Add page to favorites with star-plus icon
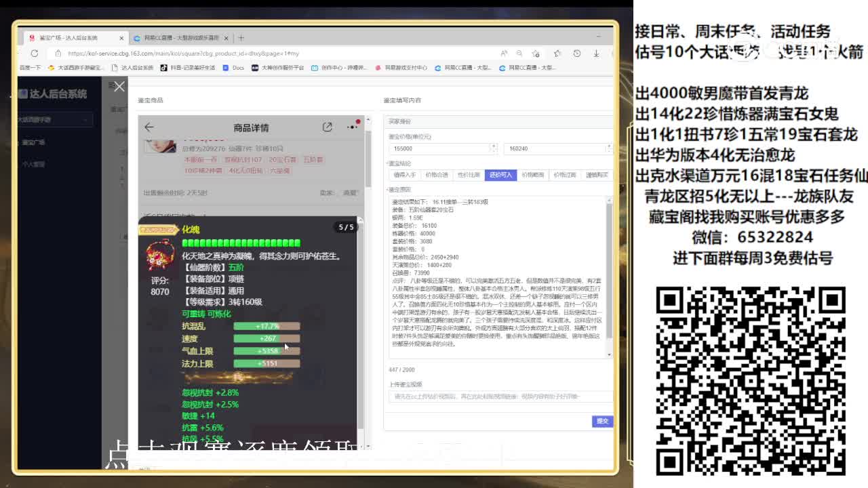 [x=536, y=53]
